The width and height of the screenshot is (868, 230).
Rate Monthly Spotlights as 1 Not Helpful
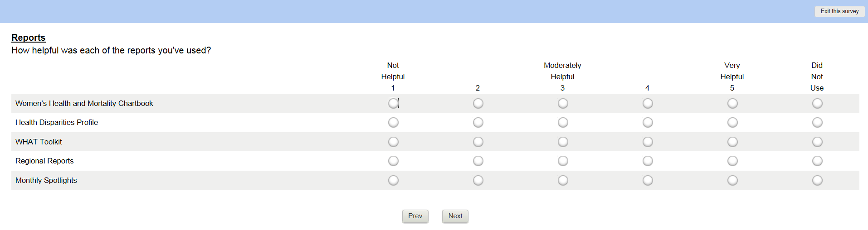click(393, 180)
